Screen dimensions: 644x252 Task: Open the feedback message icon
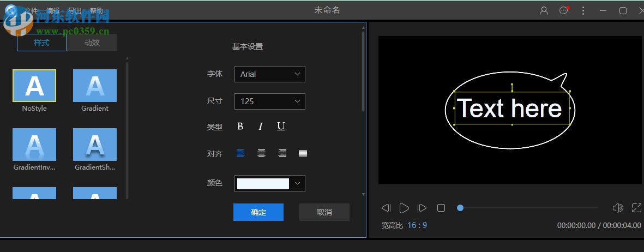pyautogui.click(x=564, y=11)
